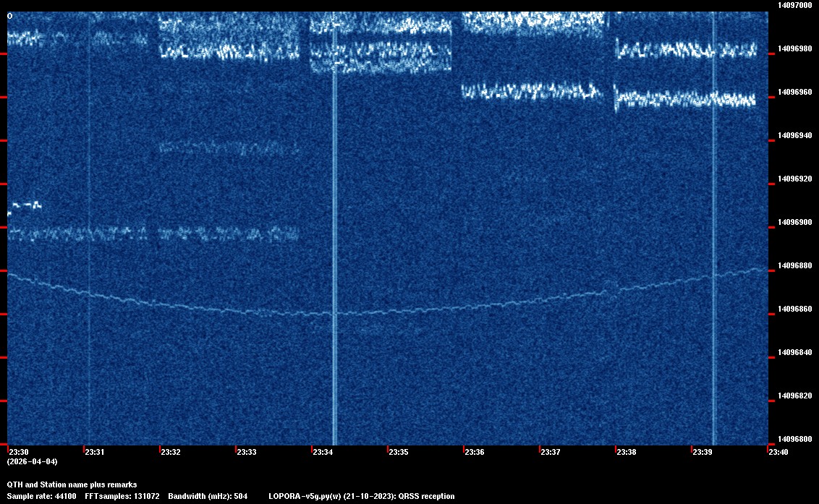
Task: Click the LOPORA QRSS reception version text
Action: point(362,496)
